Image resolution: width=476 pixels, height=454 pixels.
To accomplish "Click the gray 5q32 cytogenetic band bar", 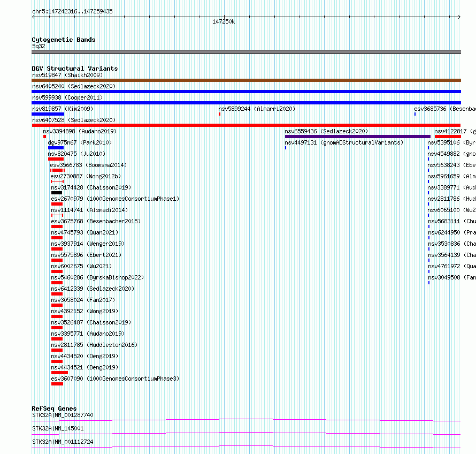I will 246,52.
